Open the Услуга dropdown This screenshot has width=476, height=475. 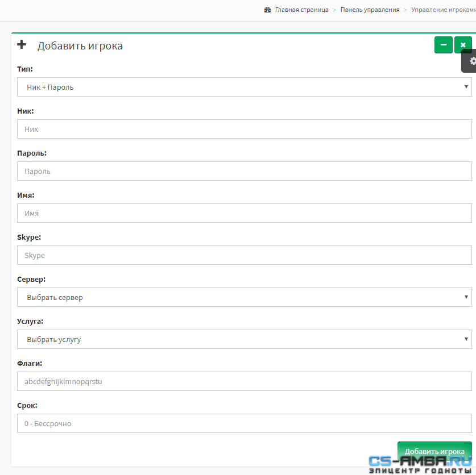(x=245, y=339)
